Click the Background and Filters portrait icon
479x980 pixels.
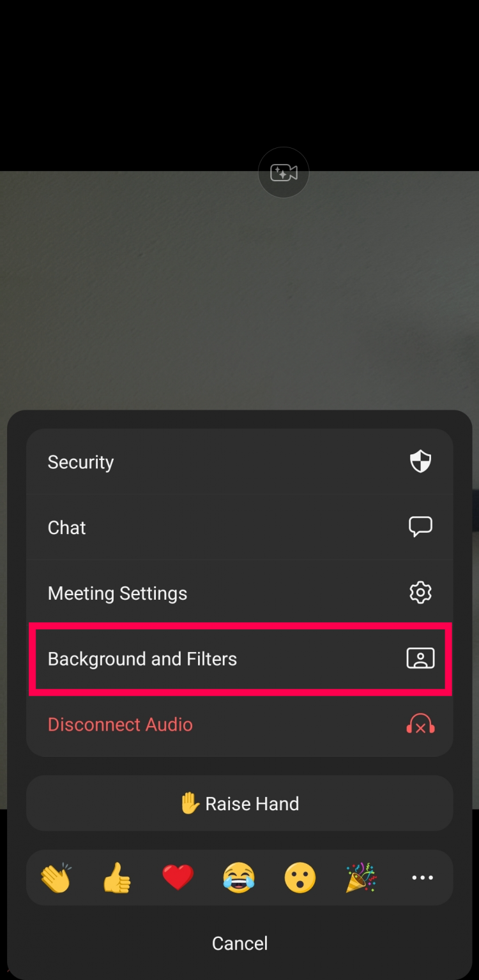click(x=421, y=658)
